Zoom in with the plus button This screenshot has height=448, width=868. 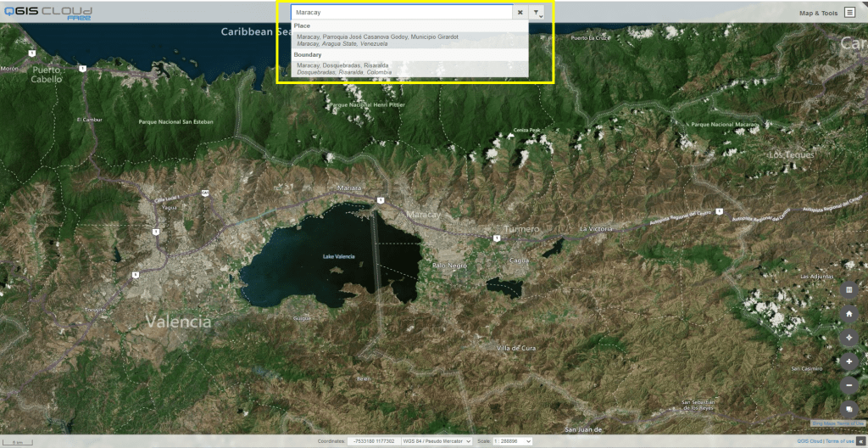click(x=849, y=361)
